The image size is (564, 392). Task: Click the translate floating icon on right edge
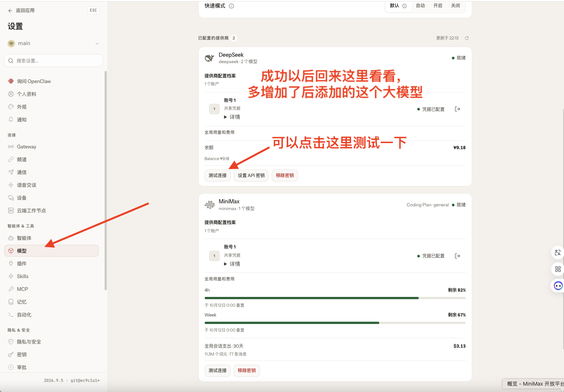558,253
